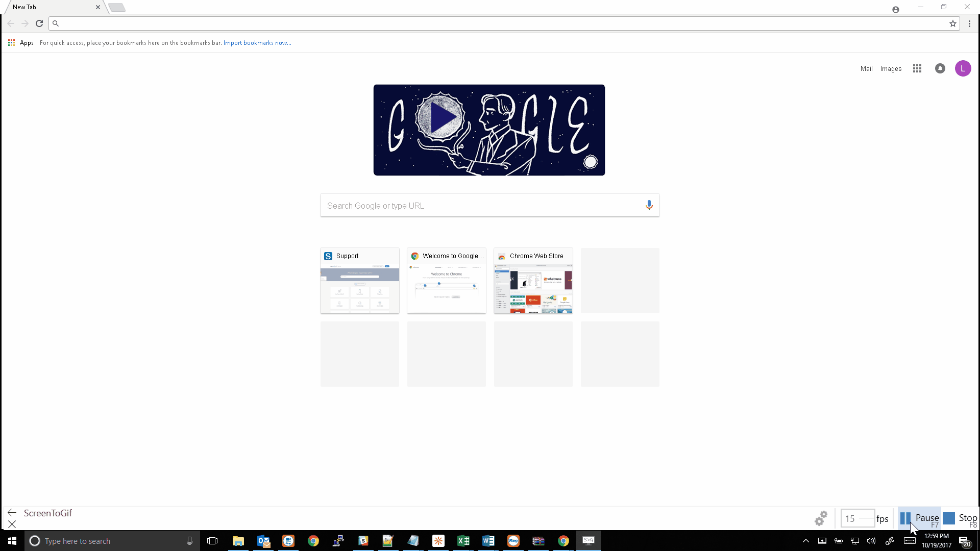The image size is (980, 551).
Task: Click the ScreenToGif back arrow
Action: [x=12, y=513]
